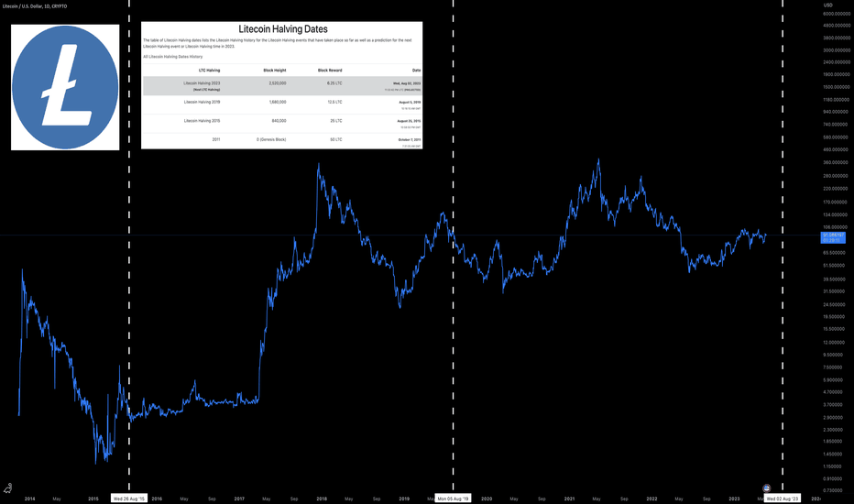Click the '50 LTC' block reward cell
This screenshot has width=854, height=504.
(336, 139)
